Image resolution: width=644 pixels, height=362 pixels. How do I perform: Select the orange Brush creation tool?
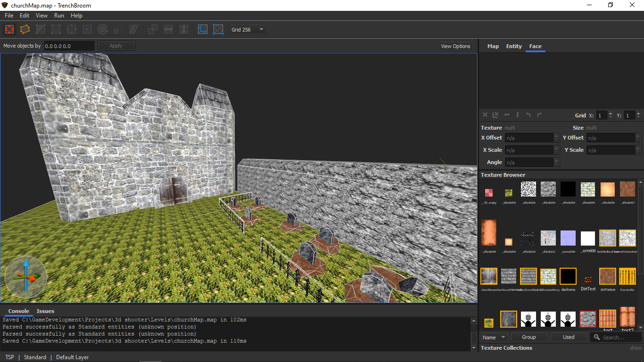pos(25,29)
